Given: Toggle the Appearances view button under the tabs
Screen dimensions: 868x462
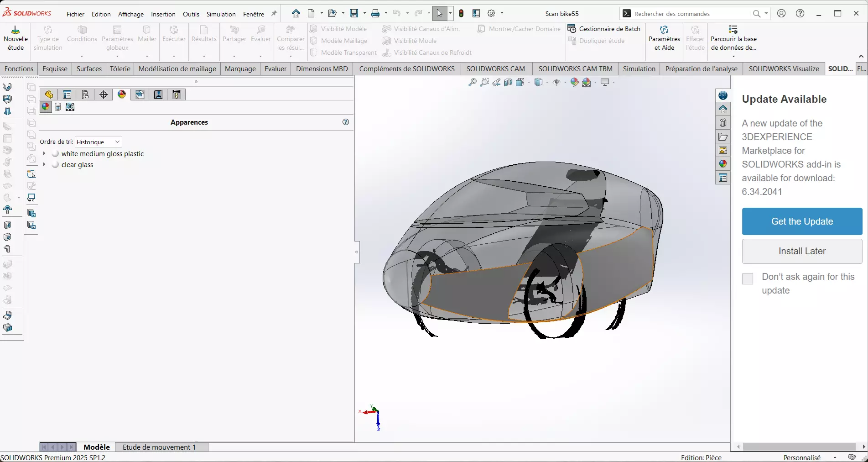Looking at the screenshot, I should coord(46,107).
